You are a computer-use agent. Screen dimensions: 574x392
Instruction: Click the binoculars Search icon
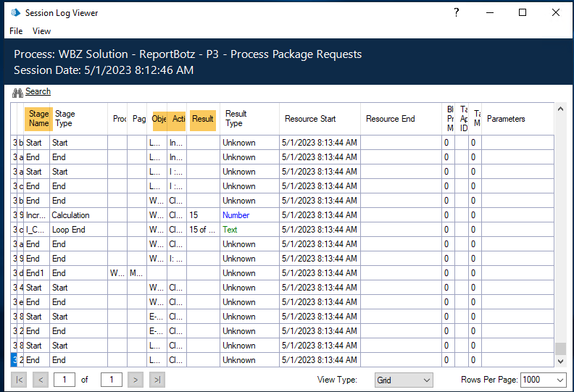(x=17, y=93)
